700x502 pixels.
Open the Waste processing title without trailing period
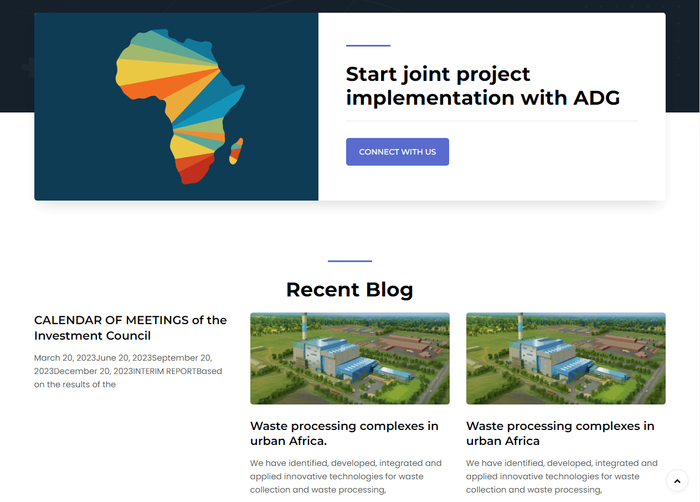click(560, 433)
